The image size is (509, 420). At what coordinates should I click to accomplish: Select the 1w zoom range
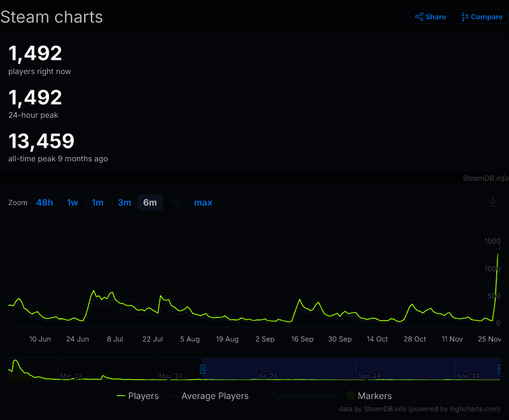click(73, 203)
